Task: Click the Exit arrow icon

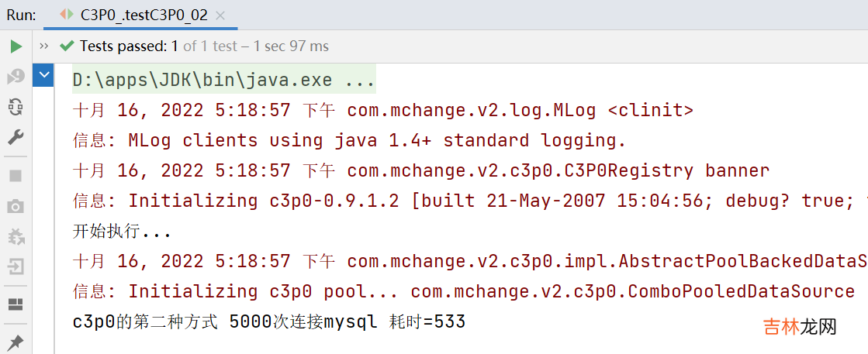Action: click(x=16, y=266)
